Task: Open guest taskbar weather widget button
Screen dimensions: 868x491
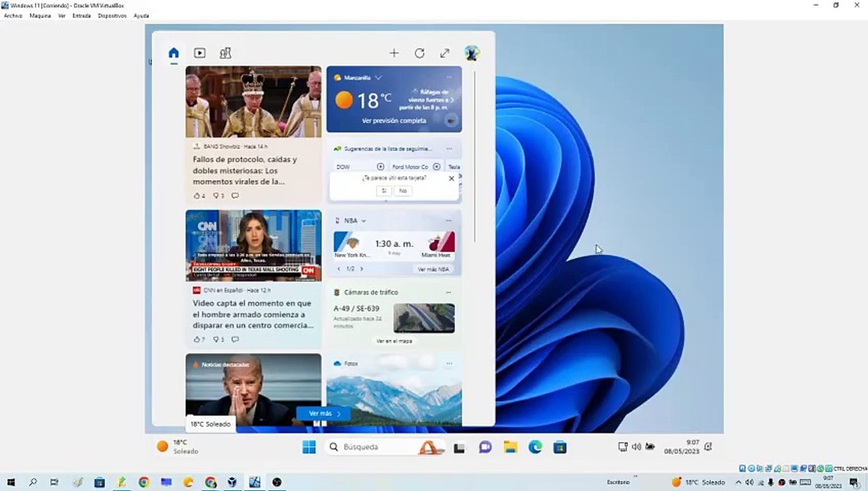Action: tap(177, 447)
